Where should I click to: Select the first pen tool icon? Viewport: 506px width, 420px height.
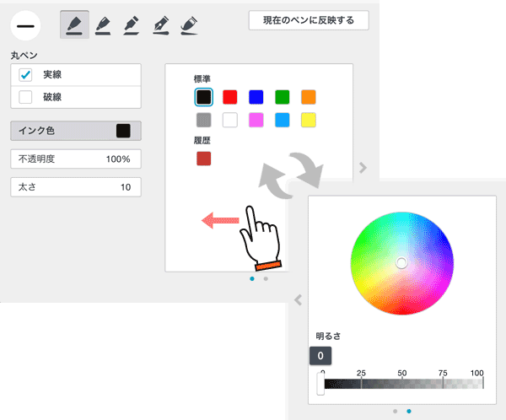tap(75, 25)
